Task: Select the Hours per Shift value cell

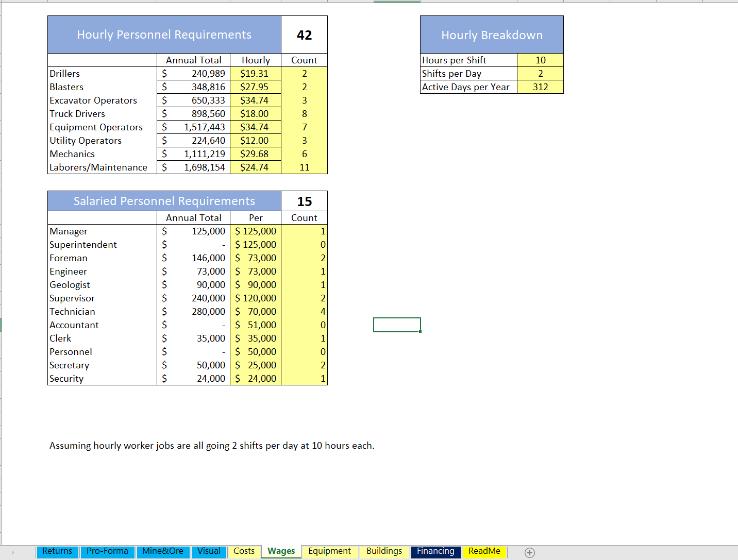Action: 540,60
